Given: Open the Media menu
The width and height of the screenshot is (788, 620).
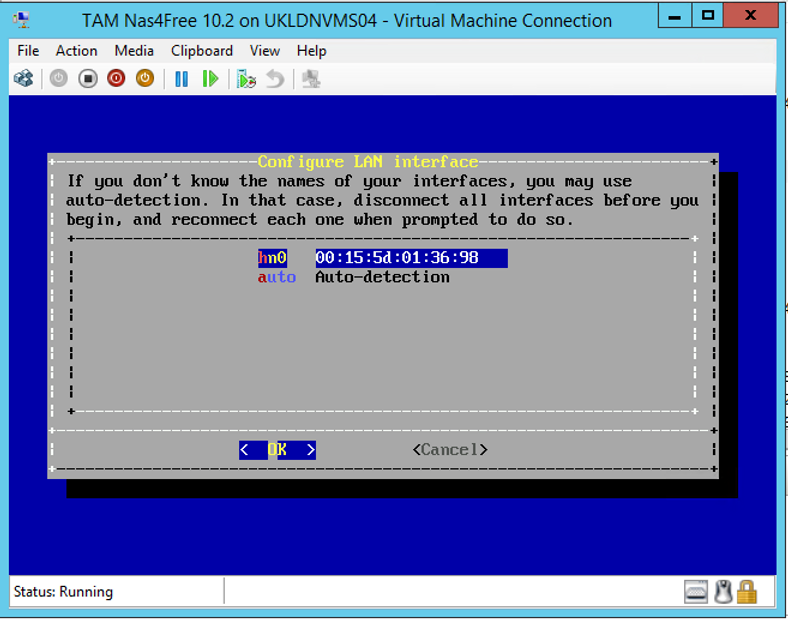Looking at the screenshot, I should pos(134,51).
